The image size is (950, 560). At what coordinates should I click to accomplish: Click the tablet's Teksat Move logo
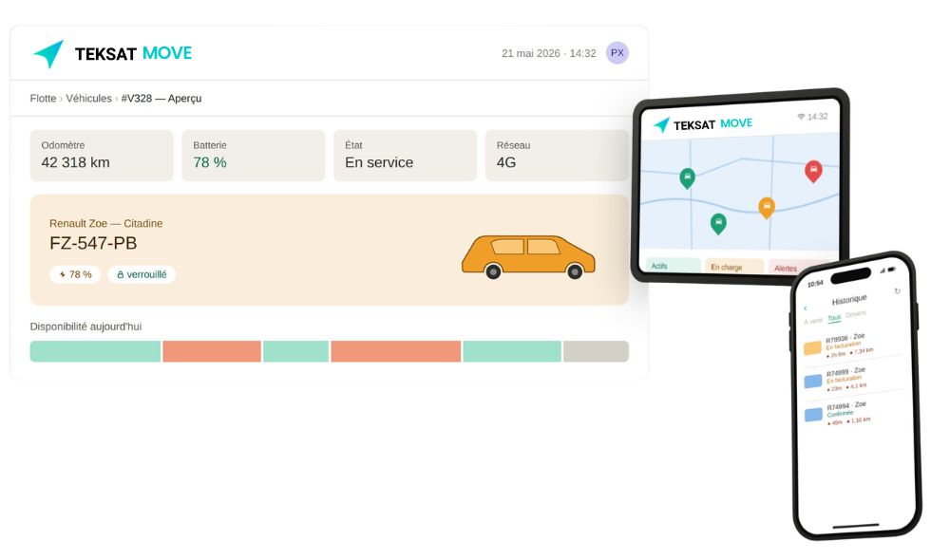tap(703, 124)
